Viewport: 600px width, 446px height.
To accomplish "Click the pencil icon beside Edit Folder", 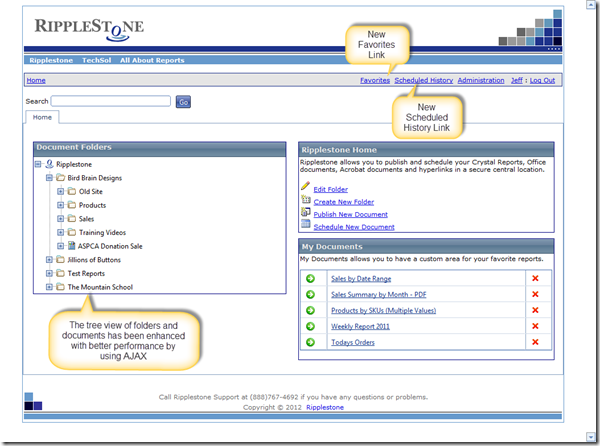I will pos(305,186).
